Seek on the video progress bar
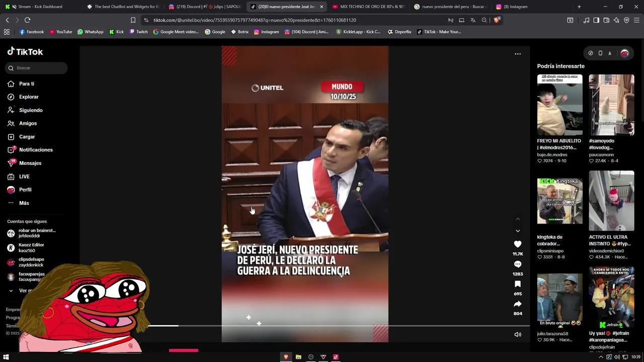Image resolution: width=644 pixels, height=362 pixels. pos(338,326)
